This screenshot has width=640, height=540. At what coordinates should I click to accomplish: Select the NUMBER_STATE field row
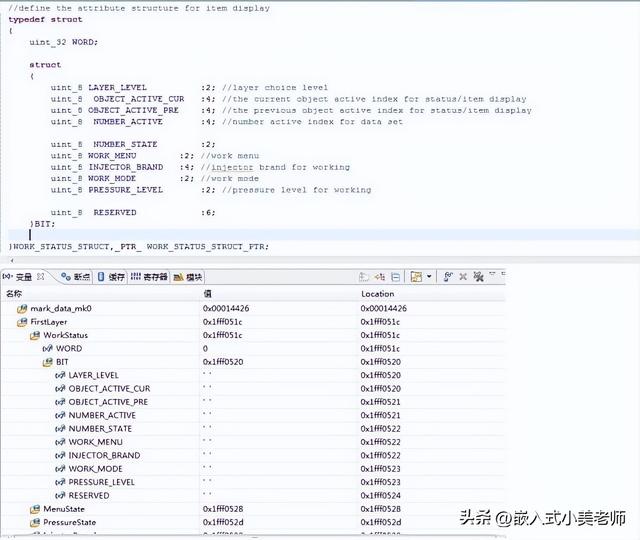253,429
